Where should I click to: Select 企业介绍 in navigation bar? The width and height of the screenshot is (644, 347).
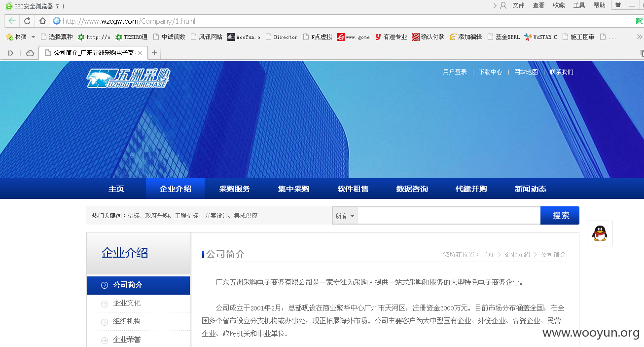[176, 189]
